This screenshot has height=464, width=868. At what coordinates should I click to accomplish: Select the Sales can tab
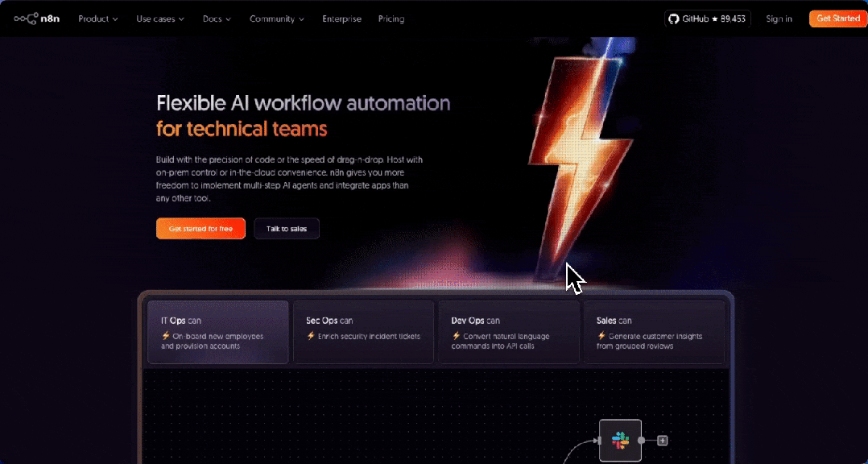(x=654, y=332)
